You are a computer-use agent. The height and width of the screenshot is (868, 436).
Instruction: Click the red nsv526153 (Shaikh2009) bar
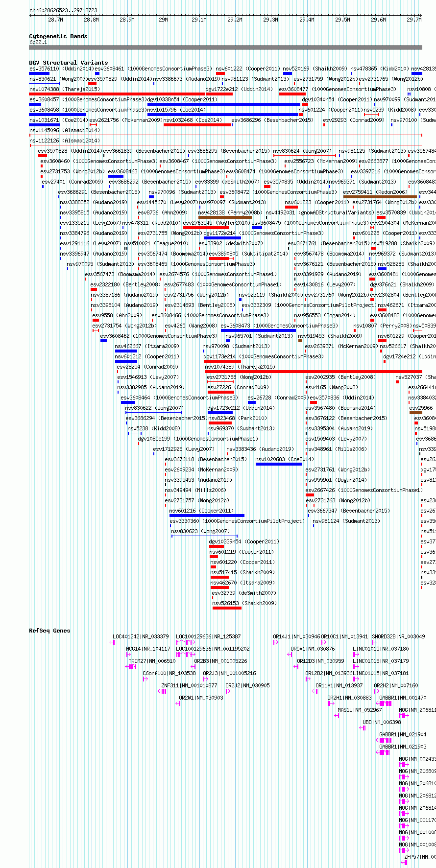pyautogui.click(x=227, y=608)
